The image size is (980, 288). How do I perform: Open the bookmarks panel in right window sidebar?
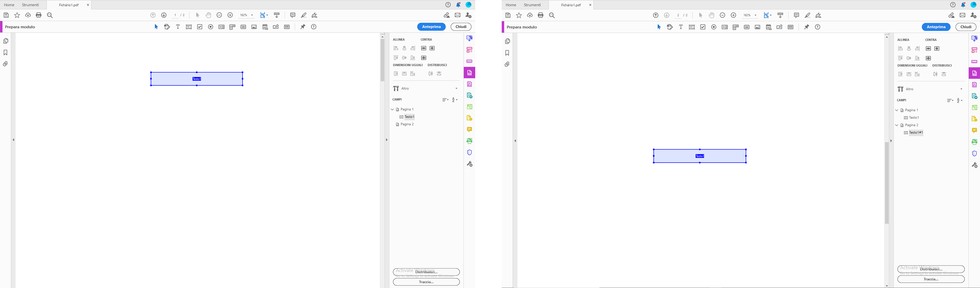coord(507,53)
